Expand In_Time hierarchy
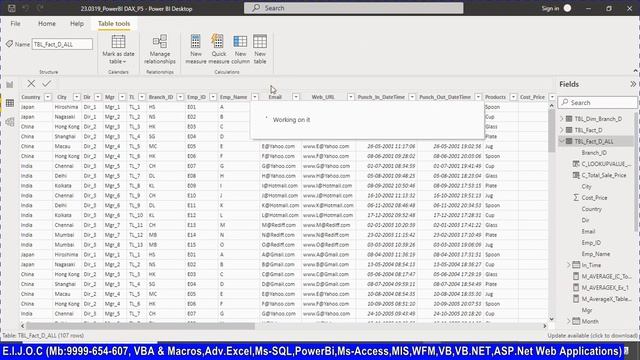This screenshot has width=640, height=360. [x=569, y=265]
